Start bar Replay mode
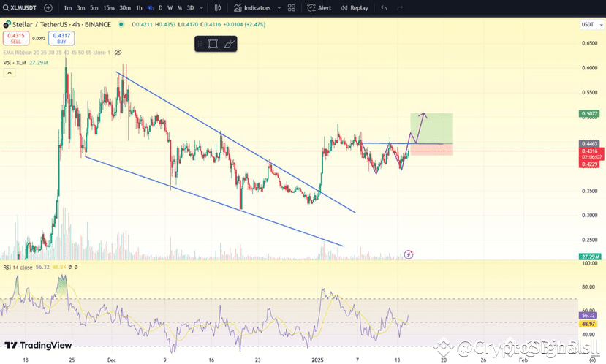 pyautogui.click(x=354, y=8)
